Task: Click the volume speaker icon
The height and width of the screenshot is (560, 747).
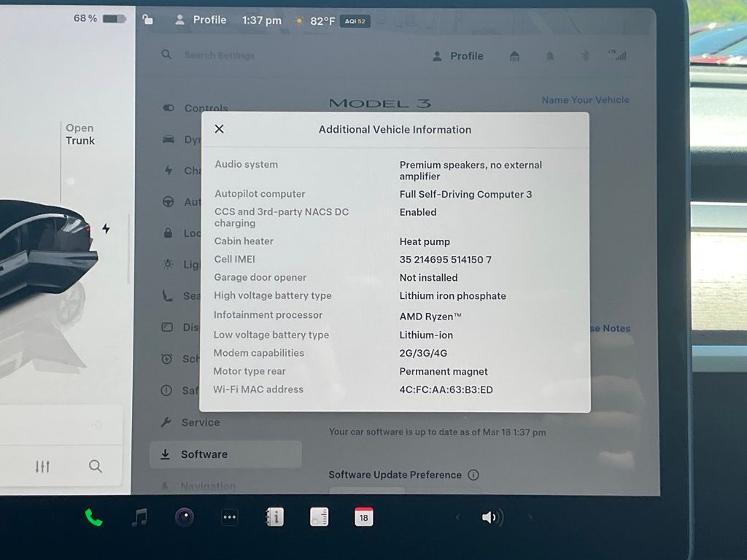Action: point(492,518)
